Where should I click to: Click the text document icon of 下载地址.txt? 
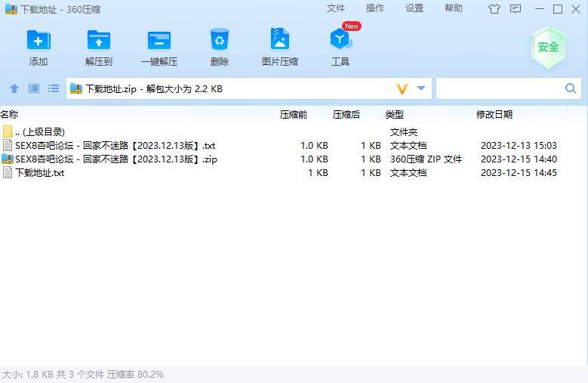tap(7, 172)
